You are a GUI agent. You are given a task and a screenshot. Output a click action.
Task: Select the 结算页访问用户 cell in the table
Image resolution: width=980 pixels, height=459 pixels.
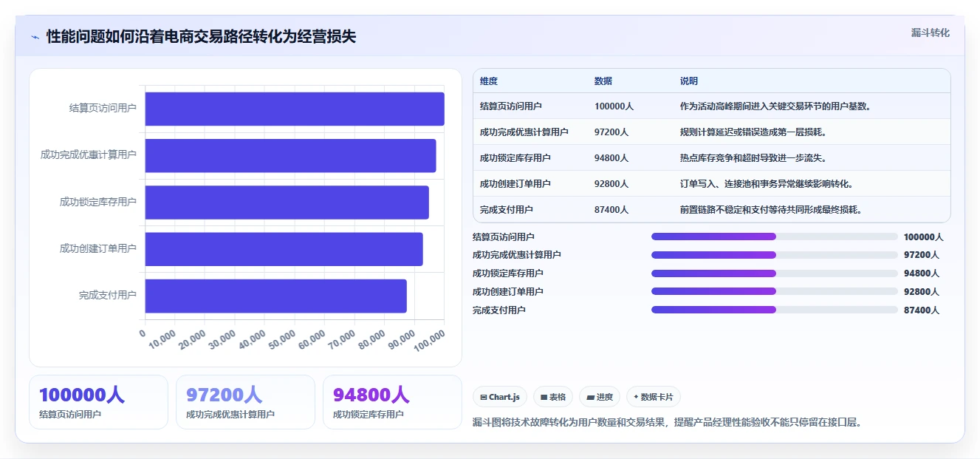[x=511, y=106]
